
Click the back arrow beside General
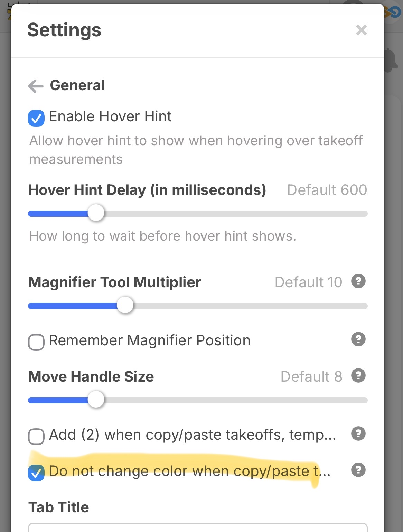pyautogui.click(x=36, y=86)
